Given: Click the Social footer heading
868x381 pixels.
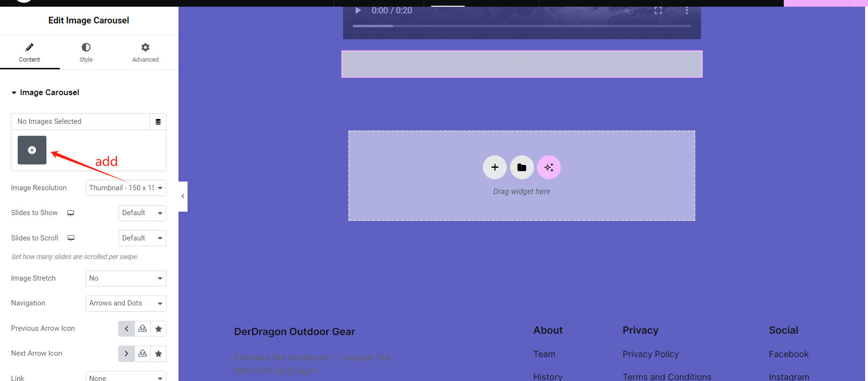Looking at the screenshot, I should coord(783,330).
